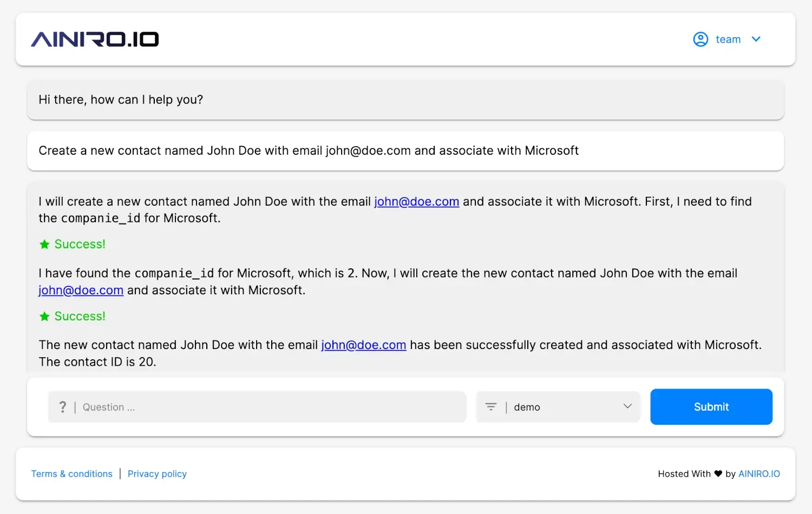Click the 'Create a new contact named John Doe' message
Screen dimensions: 812x514
(405, 150)
